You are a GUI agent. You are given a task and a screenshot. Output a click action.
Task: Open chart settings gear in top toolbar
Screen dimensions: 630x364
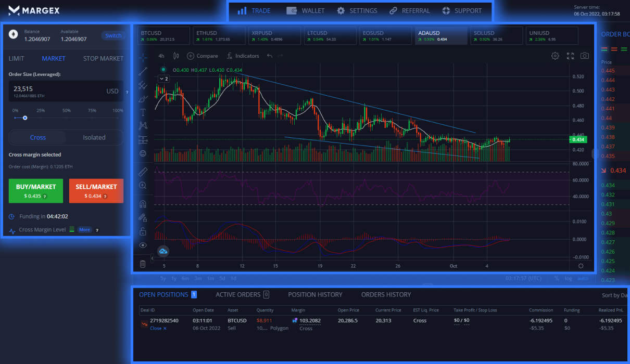click(x=556, y=56)
